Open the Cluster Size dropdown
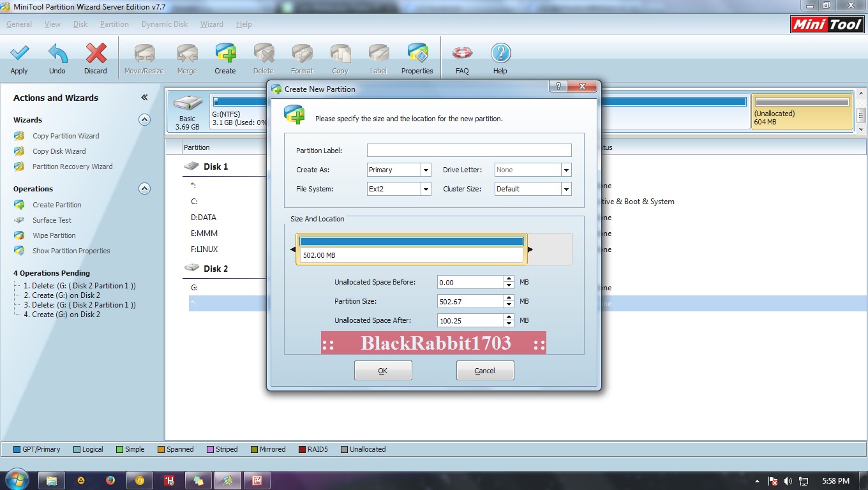Viewport: 868px width, 490px height. point(565,189)
